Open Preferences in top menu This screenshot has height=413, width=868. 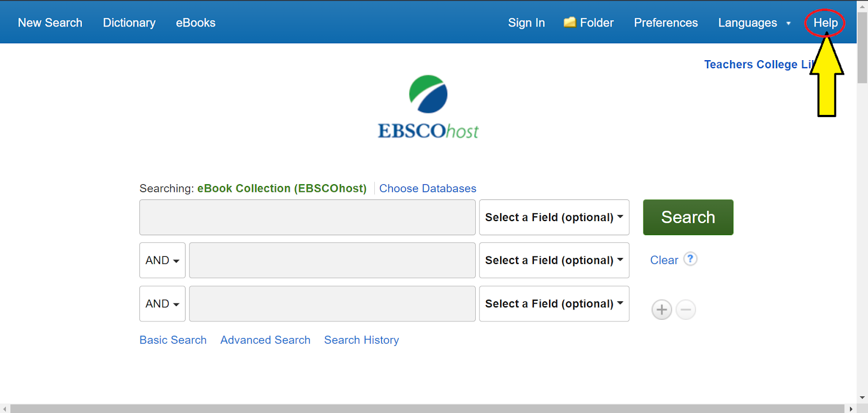click(666, 23)
